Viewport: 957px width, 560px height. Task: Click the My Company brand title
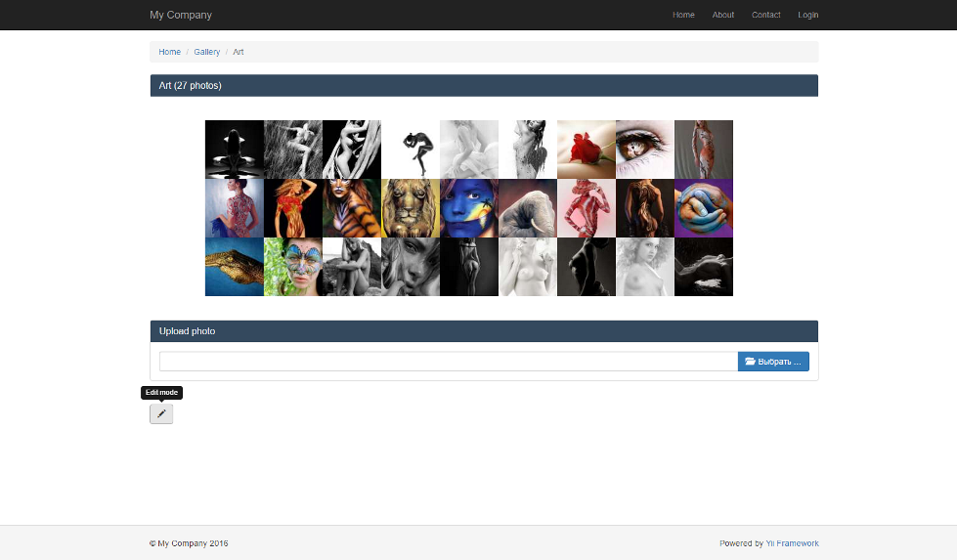pyautogui.click(x=181, y=15)
